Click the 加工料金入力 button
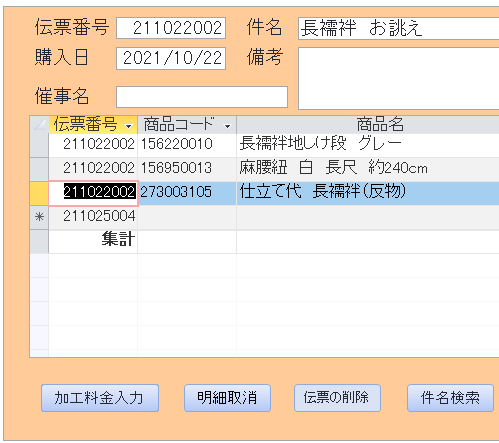Viewport: 499px width, 443px height. [x=100, y=398]
